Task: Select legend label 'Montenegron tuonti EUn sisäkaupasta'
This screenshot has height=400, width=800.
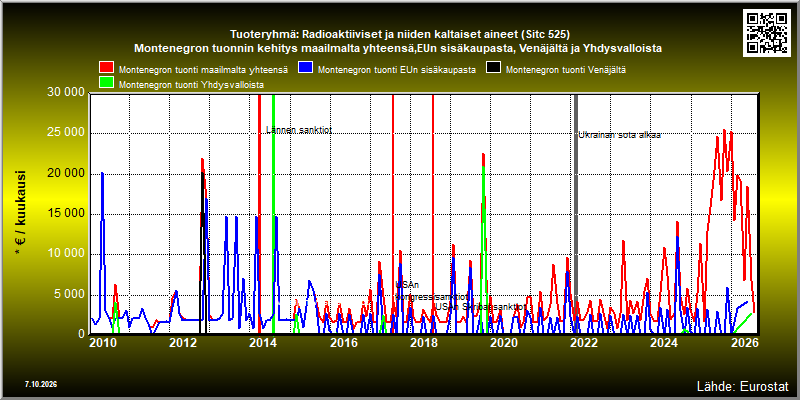Action: point(397,70)
